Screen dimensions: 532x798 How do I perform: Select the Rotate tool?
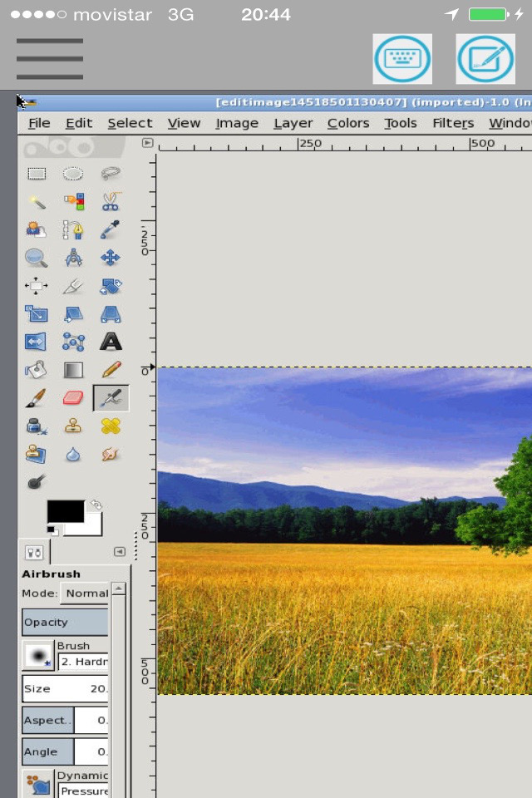(x=111, y=286)
